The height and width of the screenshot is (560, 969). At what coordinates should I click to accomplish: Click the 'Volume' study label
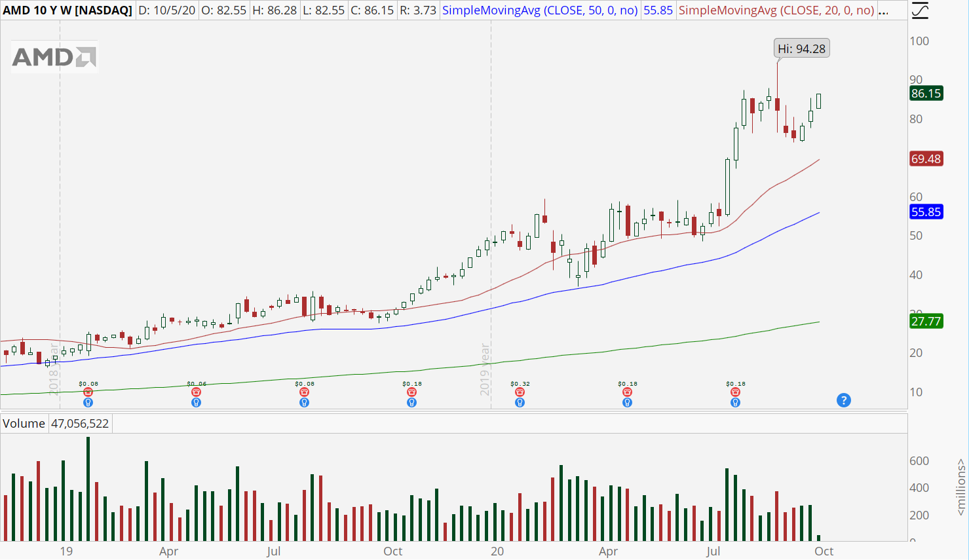click(24, 424)
